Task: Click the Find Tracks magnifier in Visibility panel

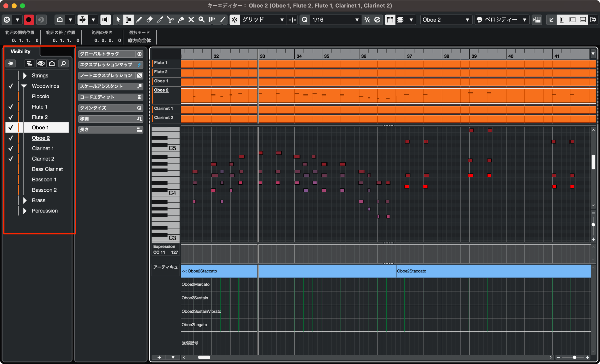Action: (64, 63)
